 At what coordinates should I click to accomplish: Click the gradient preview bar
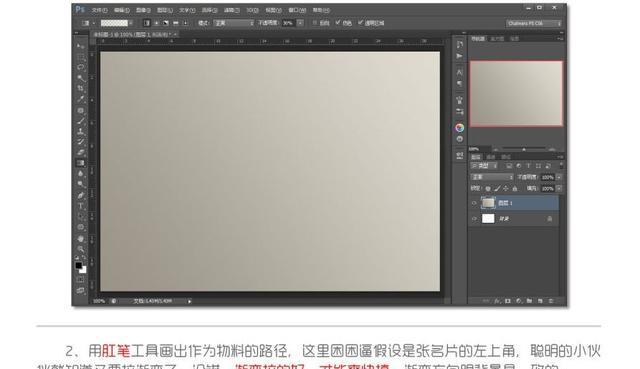coord(114,23)
